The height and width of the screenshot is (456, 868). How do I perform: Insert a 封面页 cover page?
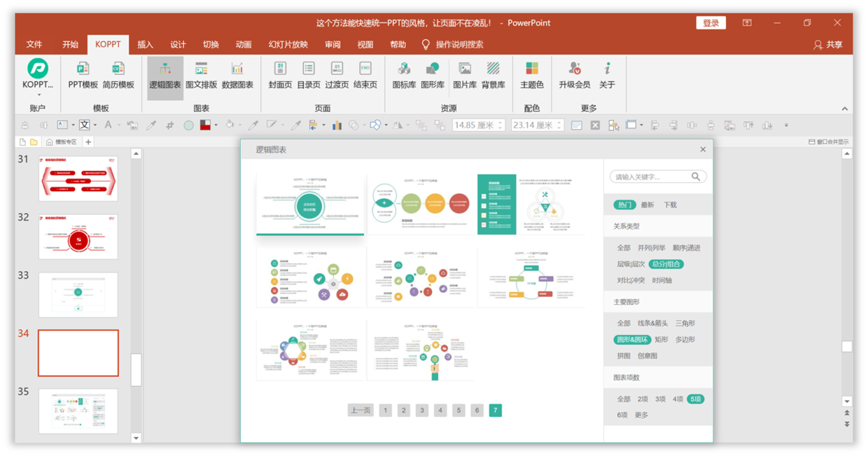pyautogui.click(x=280, y=76)
